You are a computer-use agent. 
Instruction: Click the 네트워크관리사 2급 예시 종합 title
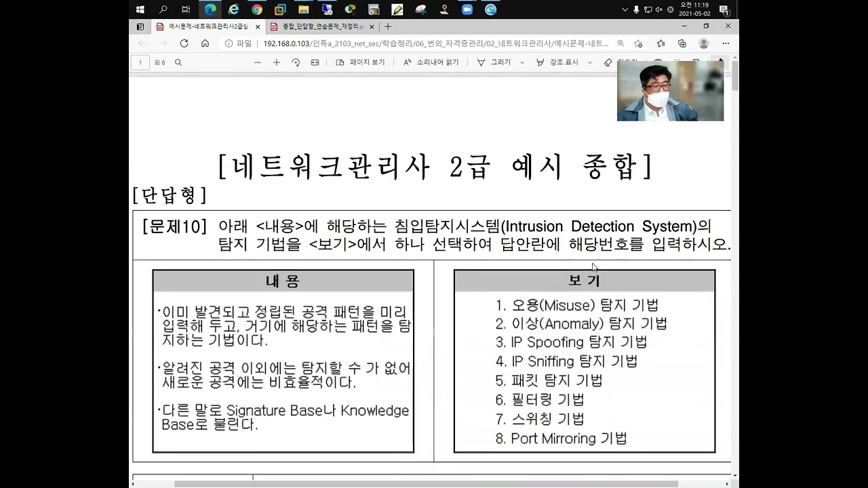click(434, 166)
